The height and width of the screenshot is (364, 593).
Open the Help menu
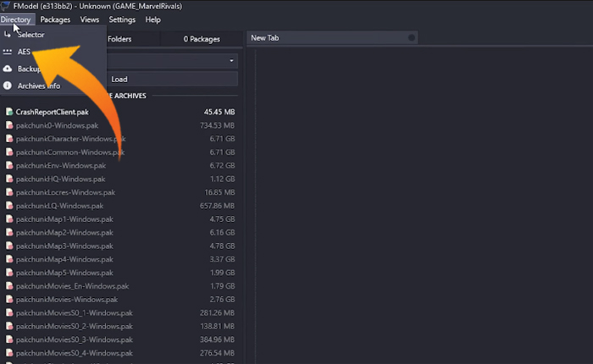click(x=152, y=19)
